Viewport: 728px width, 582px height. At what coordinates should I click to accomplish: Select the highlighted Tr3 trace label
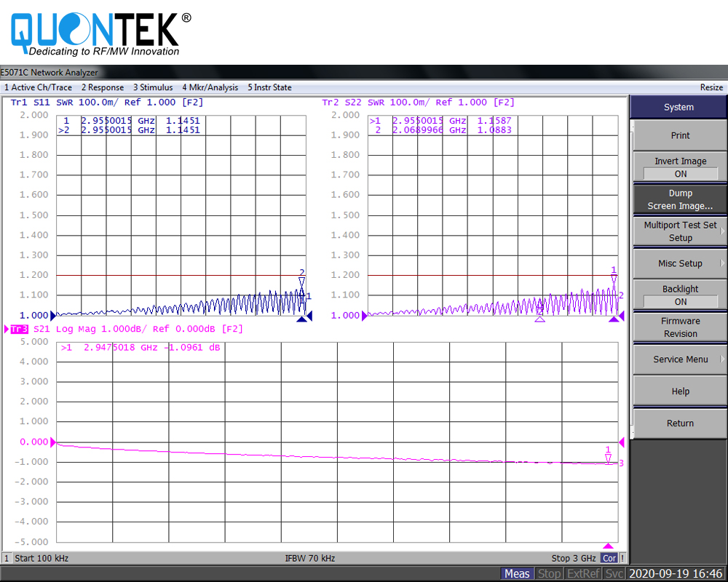[20, 329]
